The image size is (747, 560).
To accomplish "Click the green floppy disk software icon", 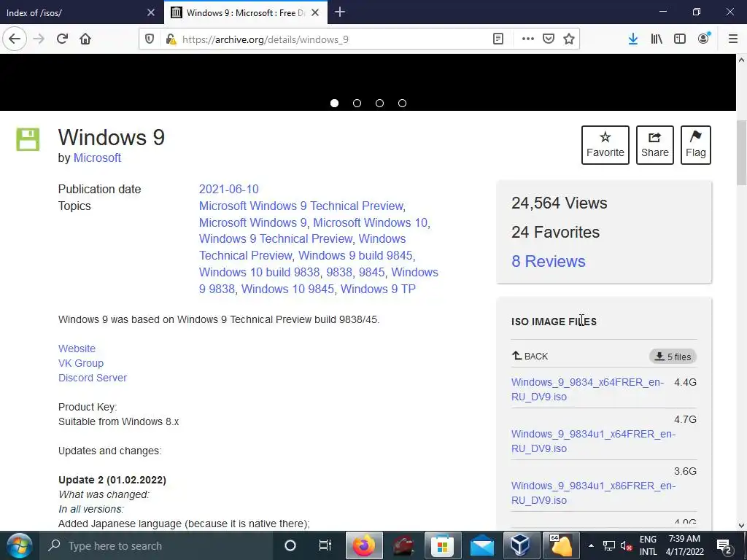I will click(28, 139).
